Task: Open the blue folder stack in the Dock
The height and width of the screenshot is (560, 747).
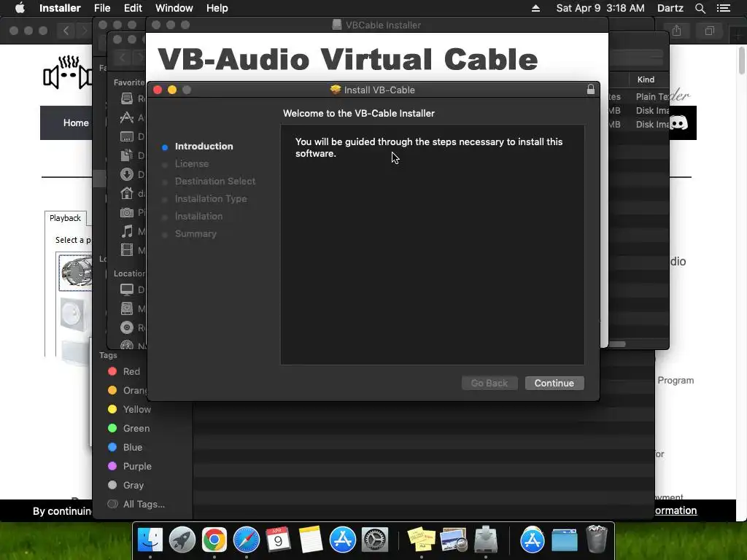Action: point(565,540)
